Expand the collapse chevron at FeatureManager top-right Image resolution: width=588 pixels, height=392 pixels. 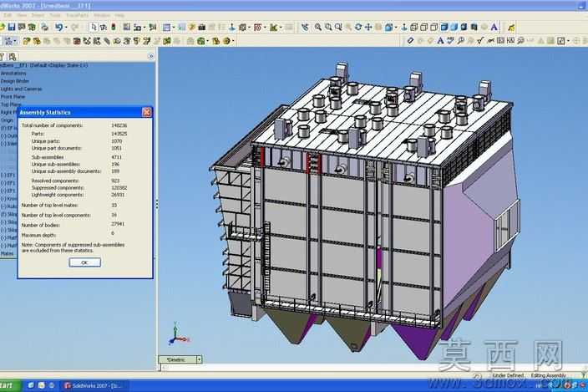click(150, 57)
